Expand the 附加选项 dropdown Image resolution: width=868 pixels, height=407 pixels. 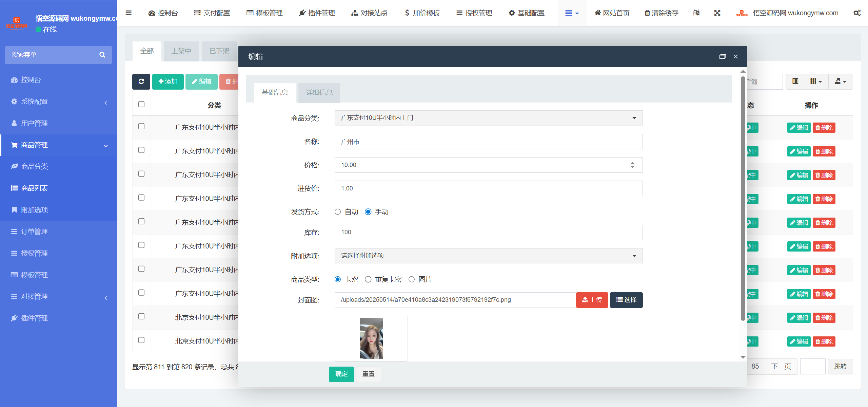pos(488,256)
